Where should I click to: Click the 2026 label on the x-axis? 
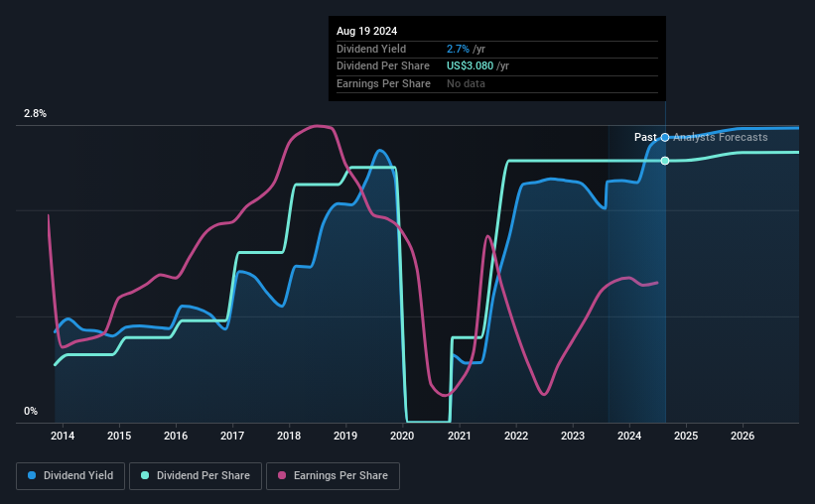(743, 436)
